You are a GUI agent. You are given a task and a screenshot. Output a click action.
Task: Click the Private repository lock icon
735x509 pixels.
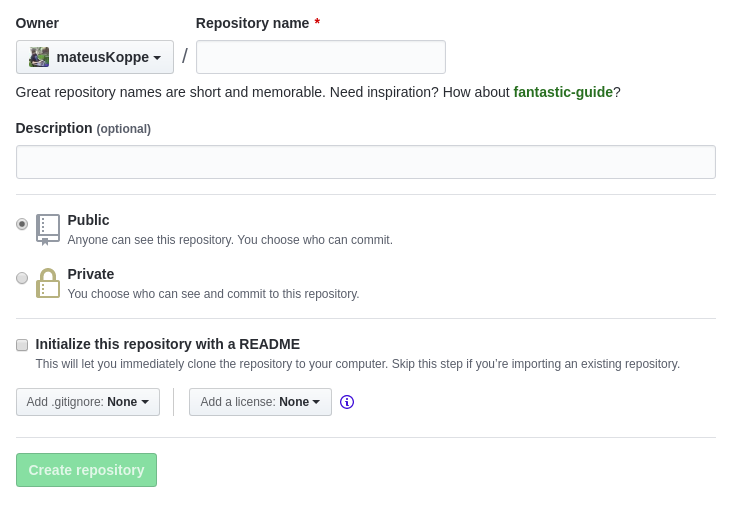pos(48,283)
